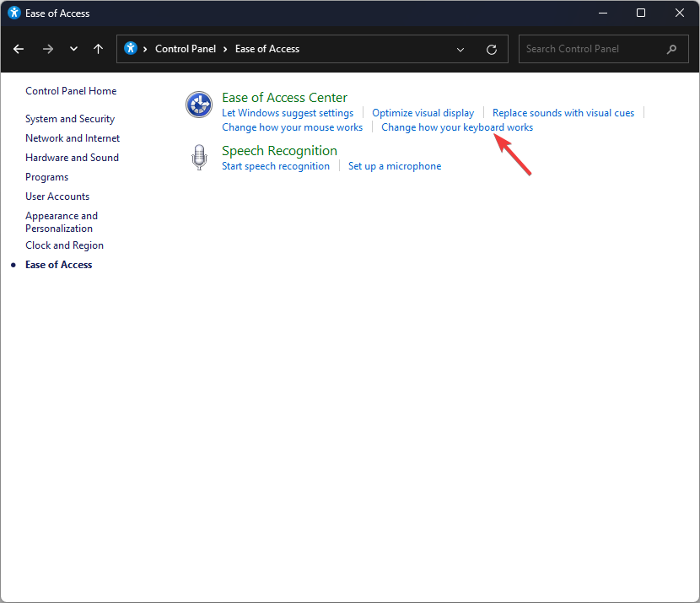
Task: Click the Speech Recognition microphone icon
Action: pyautogui.click(x=199, y=157)
